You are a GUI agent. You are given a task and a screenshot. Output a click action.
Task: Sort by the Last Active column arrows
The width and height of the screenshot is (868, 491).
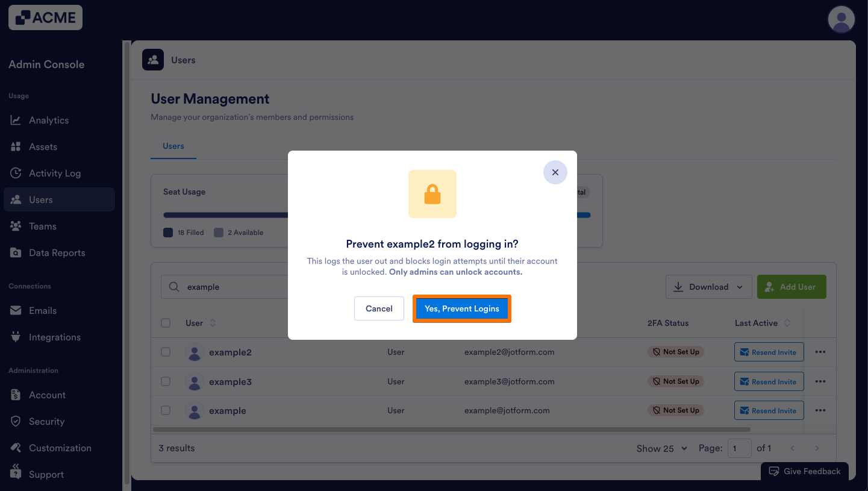[x=787, y=324]
